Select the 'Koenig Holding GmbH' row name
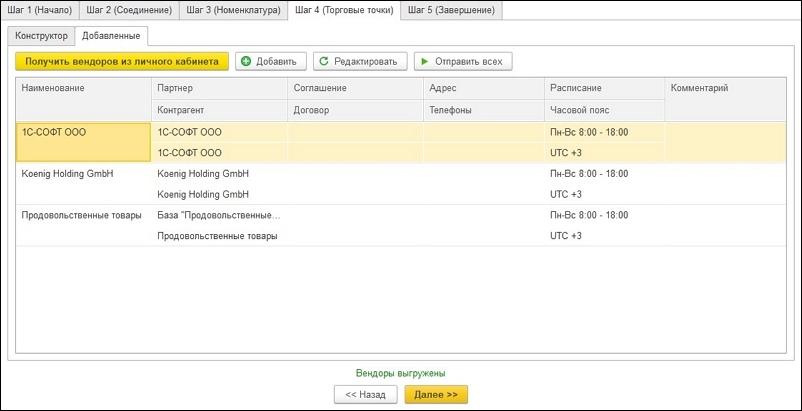Screen dimensions: 802x411 (68, 173)
